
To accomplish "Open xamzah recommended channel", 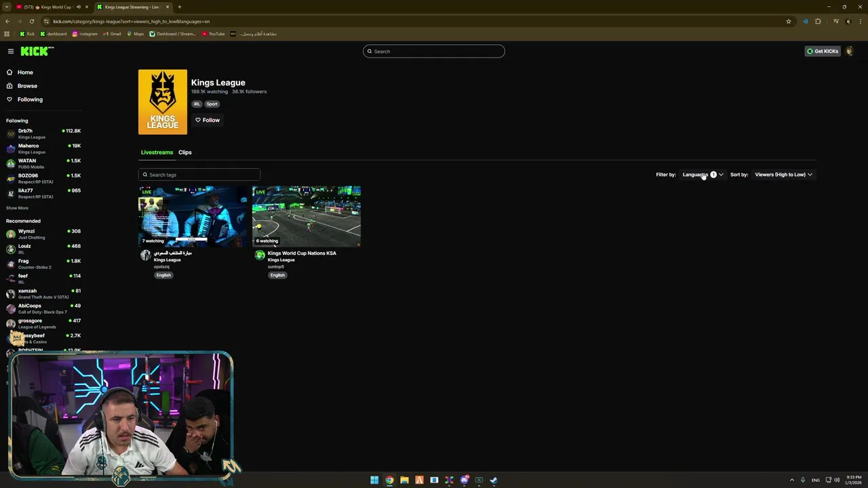I will click(x=43, y=293).
